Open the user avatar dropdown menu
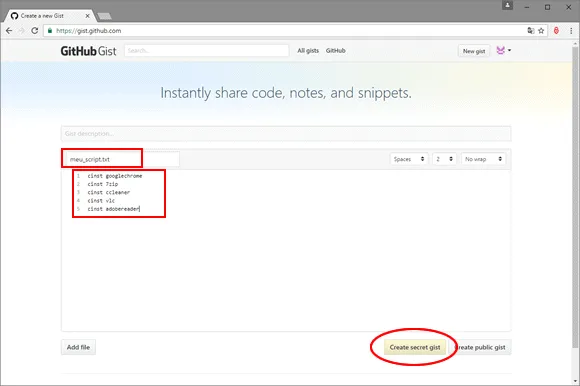This screenshot has width=580, height=386. coord(503,50)
